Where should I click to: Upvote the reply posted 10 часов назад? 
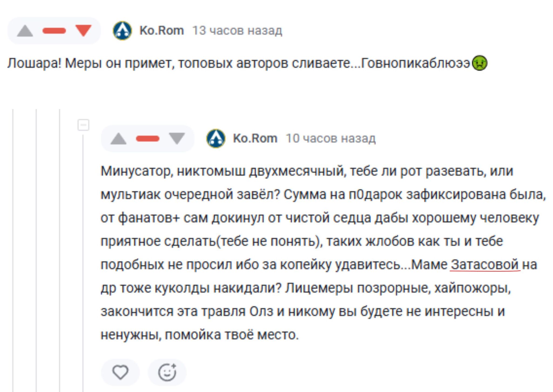point(118,139)
